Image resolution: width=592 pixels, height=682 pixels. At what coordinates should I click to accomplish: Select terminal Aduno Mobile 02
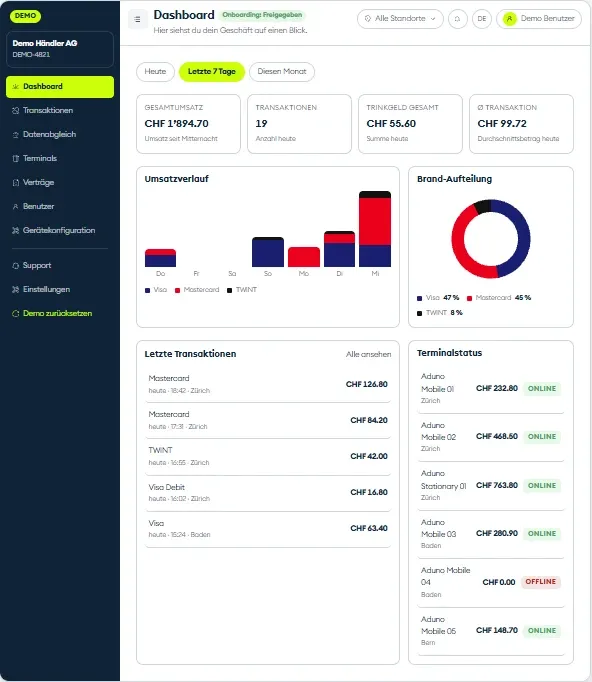click(x=491, y=437)
